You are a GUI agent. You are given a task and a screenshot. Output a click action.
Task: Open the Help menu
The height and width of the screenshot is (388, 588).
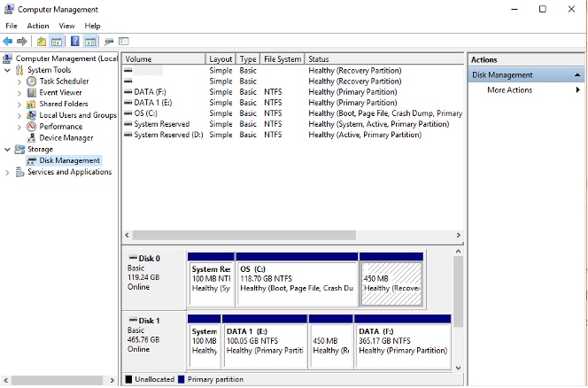click(92, 26)
